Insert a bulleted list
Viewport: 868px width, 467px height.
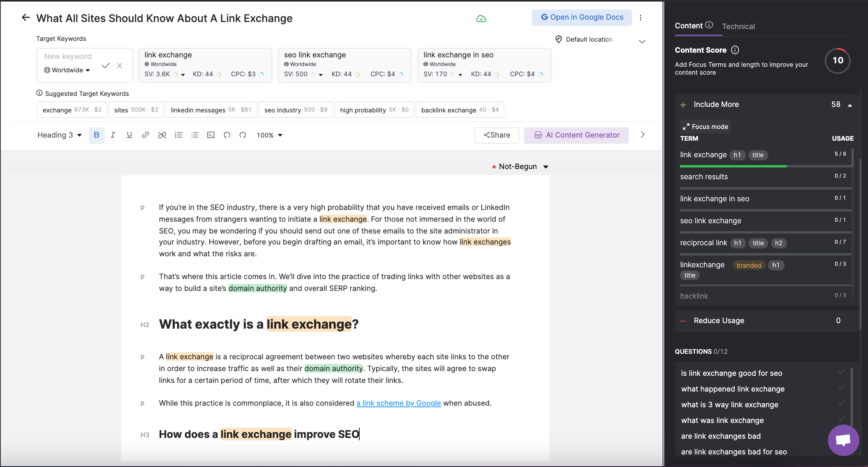pyautogui.click(x=195, y=135)
